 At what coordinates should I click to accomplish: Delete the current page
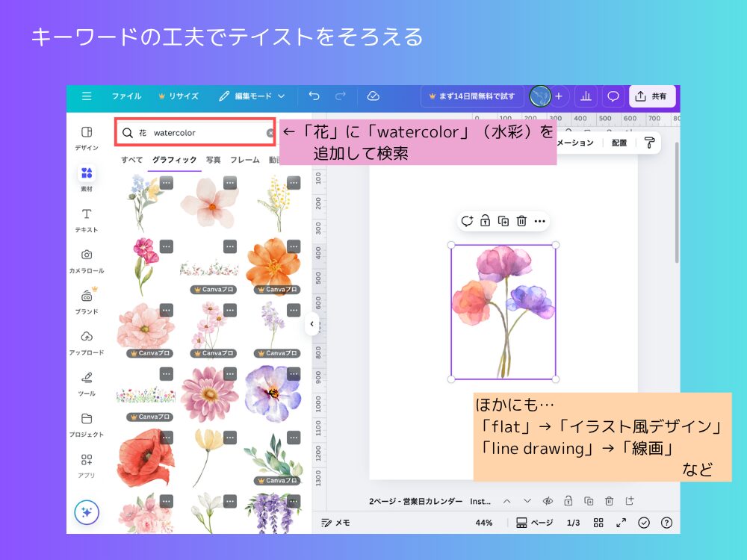point(609,501)
